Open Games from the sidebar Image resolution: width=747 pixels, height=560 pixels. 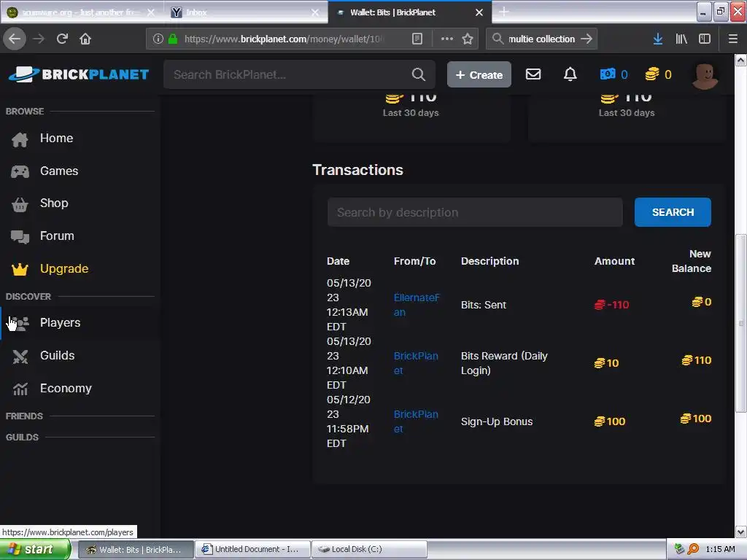[58, 171]
